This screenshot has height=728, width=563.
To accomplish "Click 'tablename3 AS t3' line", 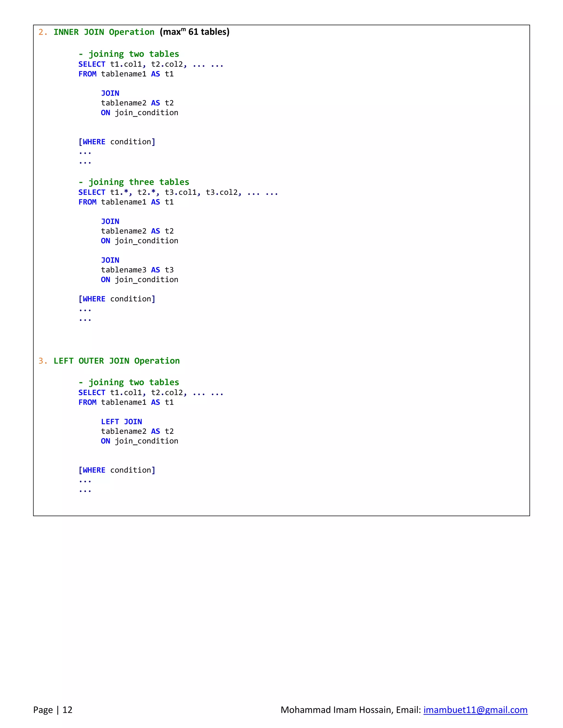I will (x=137, y=270).
